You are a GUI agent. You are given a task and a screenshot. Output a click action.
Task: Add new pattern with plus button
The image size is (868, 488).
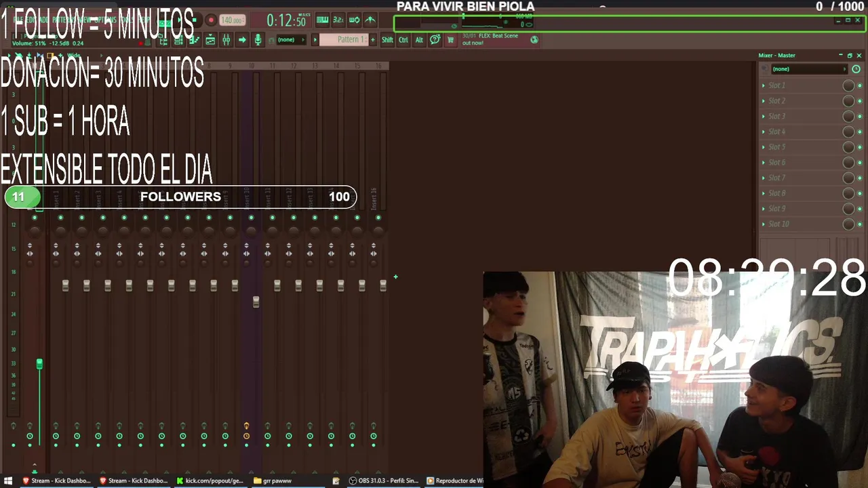click(x=372, y=40)
